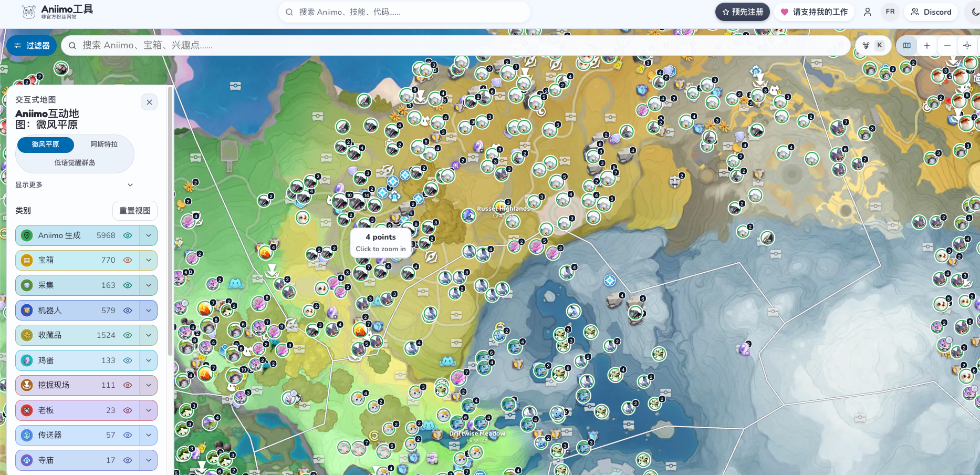Open the Discord community link
The height and width of the screenshot is (475, 980).
931,12
